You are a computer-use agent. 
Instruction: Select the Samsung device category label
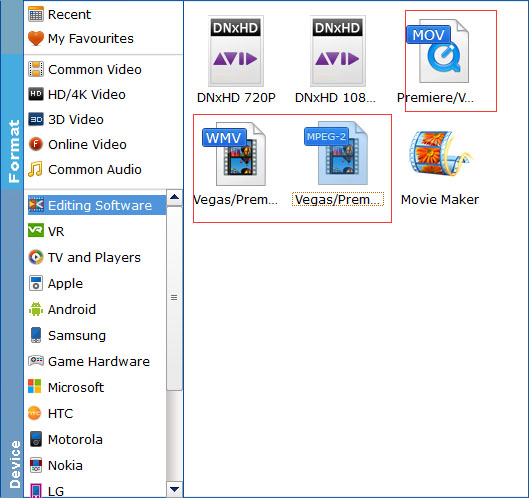pos(77,336)
